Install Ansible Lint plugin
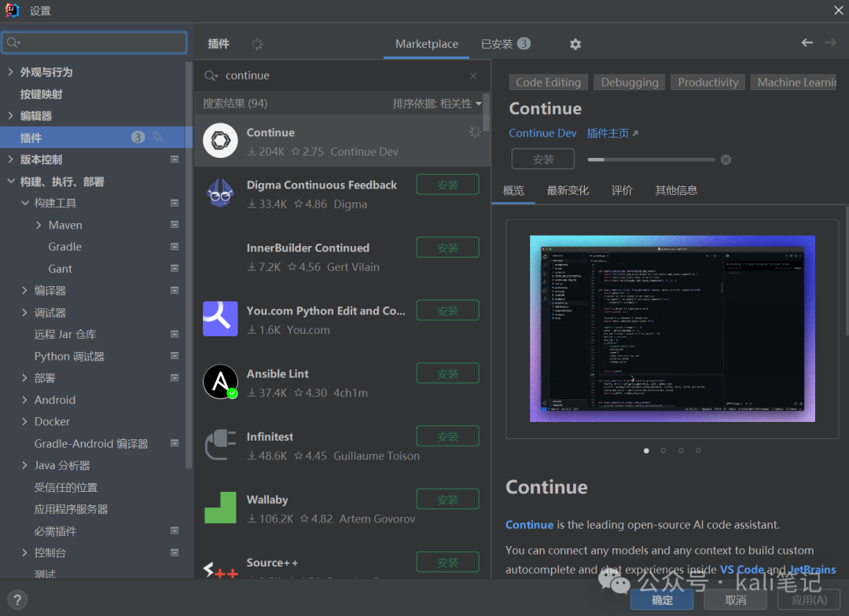 448,374
